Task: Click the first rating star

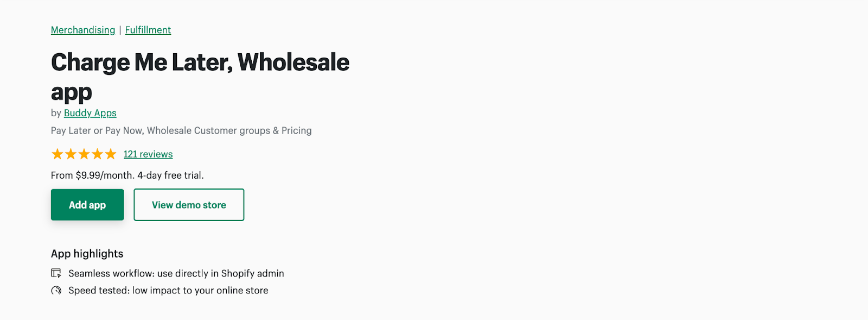Action: (57, 154)
